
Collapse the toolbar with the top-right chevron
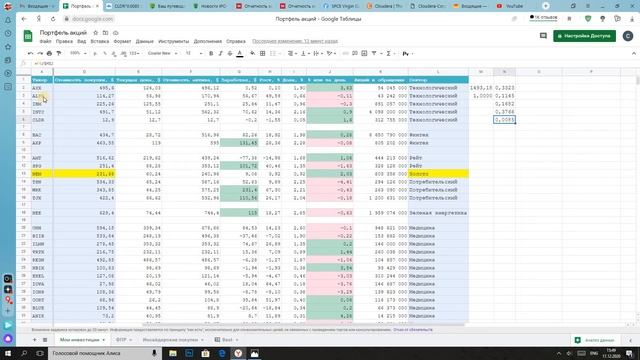[633, 53]
